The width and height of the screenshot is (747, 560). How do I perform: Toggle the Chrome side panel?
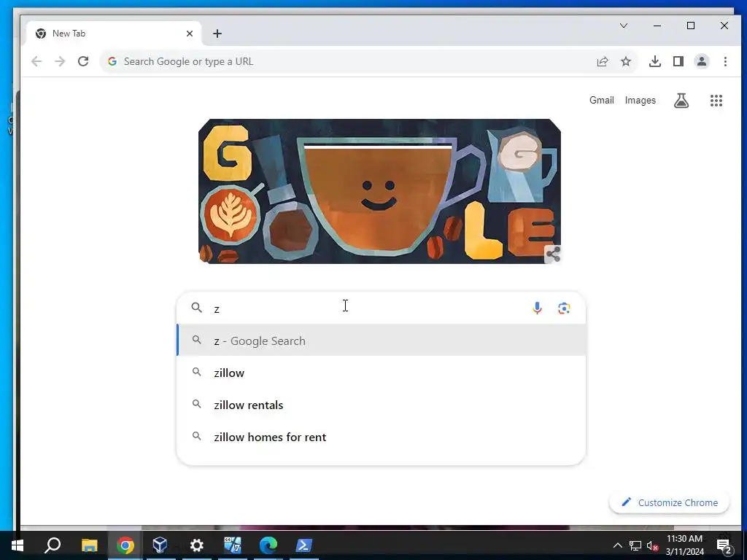[x=678, y=61]
